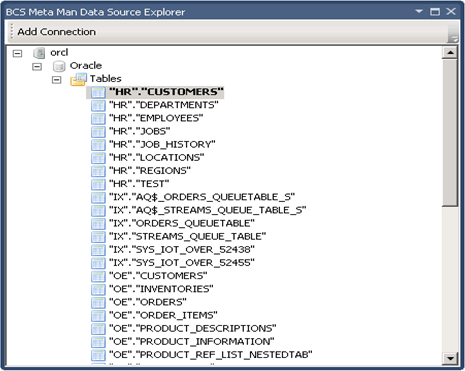
Task: Select the "HR"."EMPLOYEES" table name
Action: (156, 118)
